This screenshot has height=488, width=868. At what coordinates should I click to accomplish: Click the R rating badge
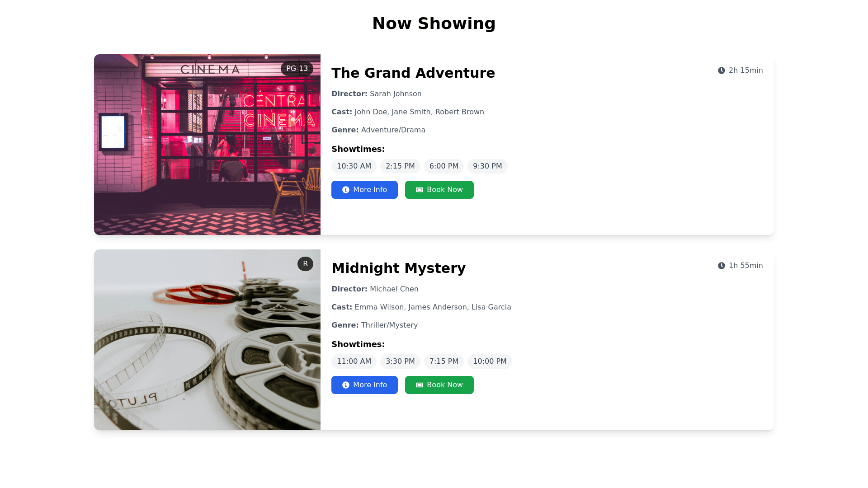click(x=306, y=264)
